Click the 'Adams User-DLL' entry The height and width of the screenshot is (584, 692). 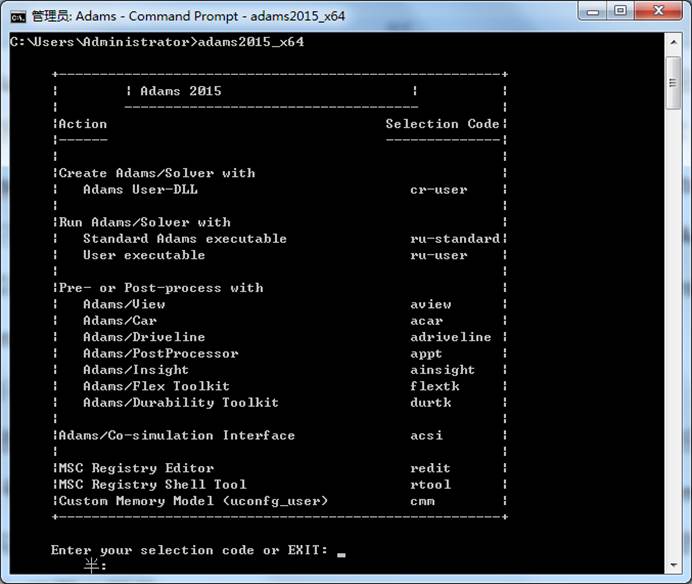tap(140, 189)
